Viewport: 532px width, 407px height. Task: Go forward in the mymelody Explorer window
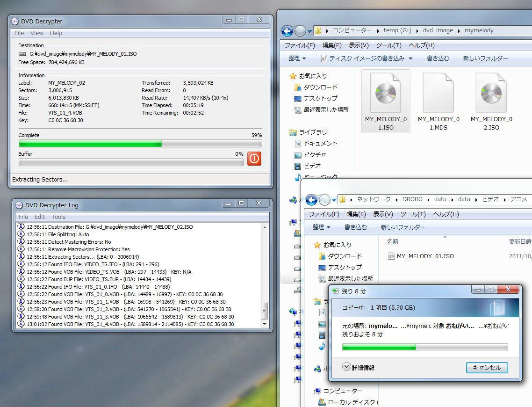[x=300, y=31]
